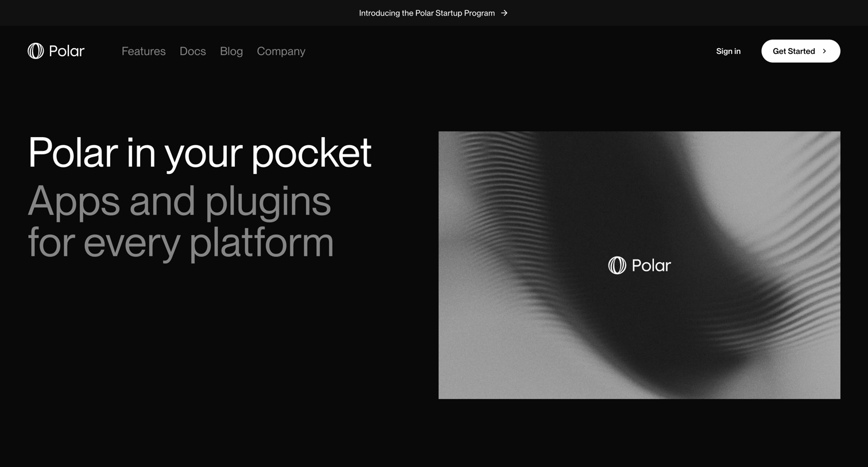The width and height of the screenshot is (868, 467).
Task: Open the Features menu item
Action: (x=144, y=51)
